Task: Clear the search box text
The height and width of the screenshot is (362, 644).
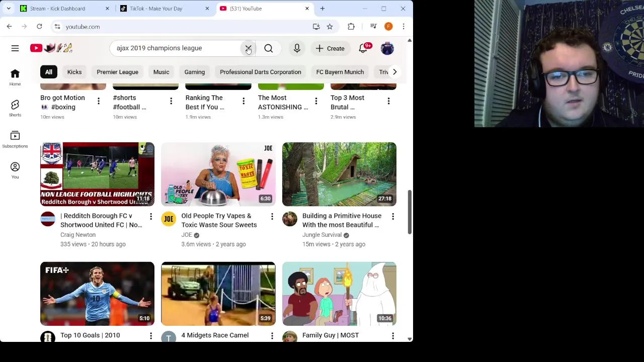Action: click(x=248, y=48)
